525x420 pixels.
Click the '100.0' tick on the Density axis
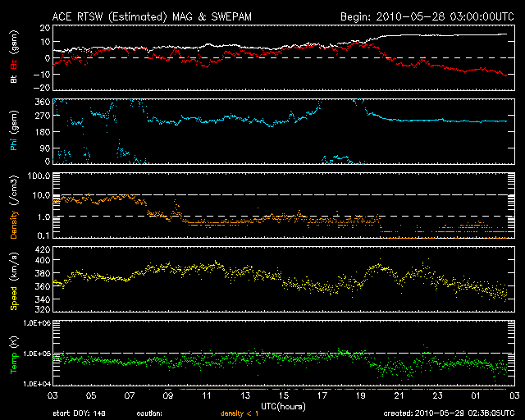tap(39, 176)
